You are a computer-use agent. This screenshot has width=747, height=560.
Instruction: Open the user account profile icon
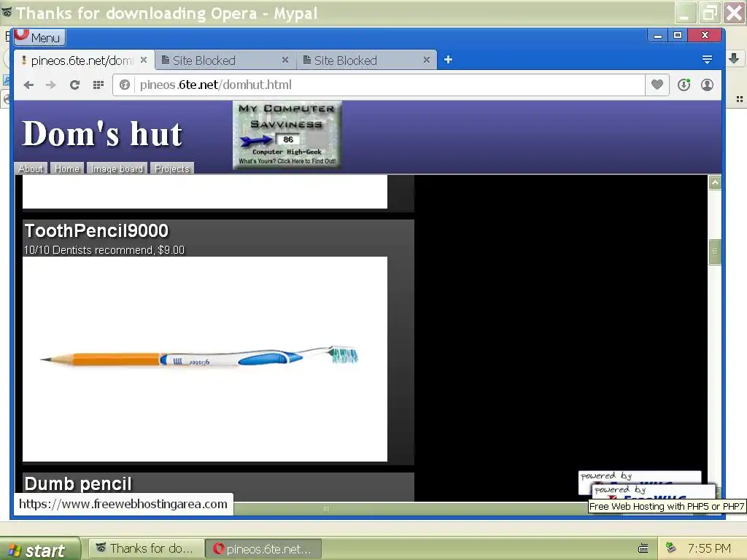pos(707,85)
